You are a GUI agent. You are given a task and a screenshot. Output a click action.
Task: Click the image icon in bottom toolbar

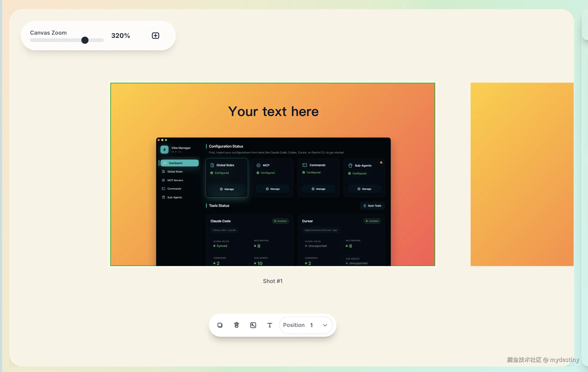click(253, 325)
